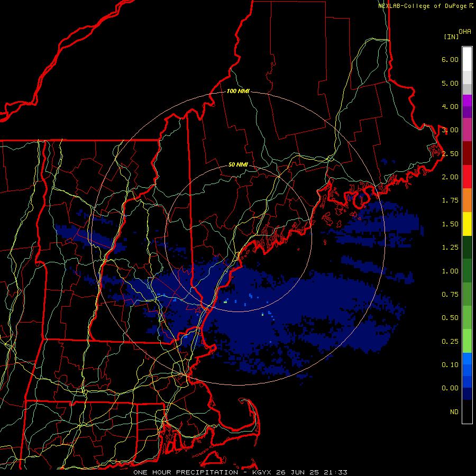476x476 pixels.
Task: Click the 0.10 legend value
Action: (x=450, y=365)
